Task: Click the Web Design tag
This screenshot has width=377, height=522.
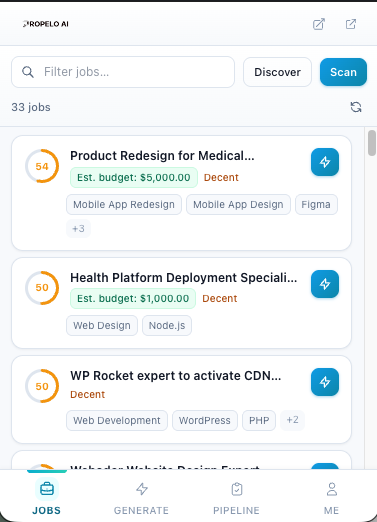Action: (102, 326)
